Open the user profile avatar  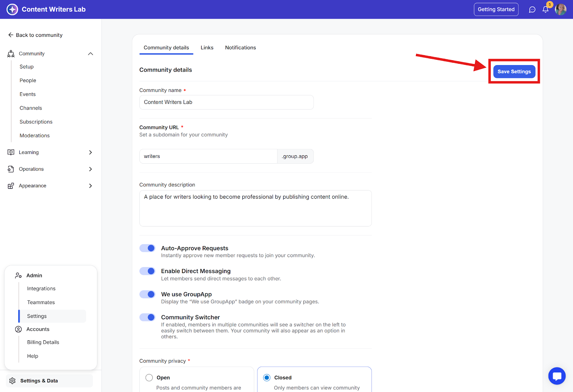tap(560, 9)
